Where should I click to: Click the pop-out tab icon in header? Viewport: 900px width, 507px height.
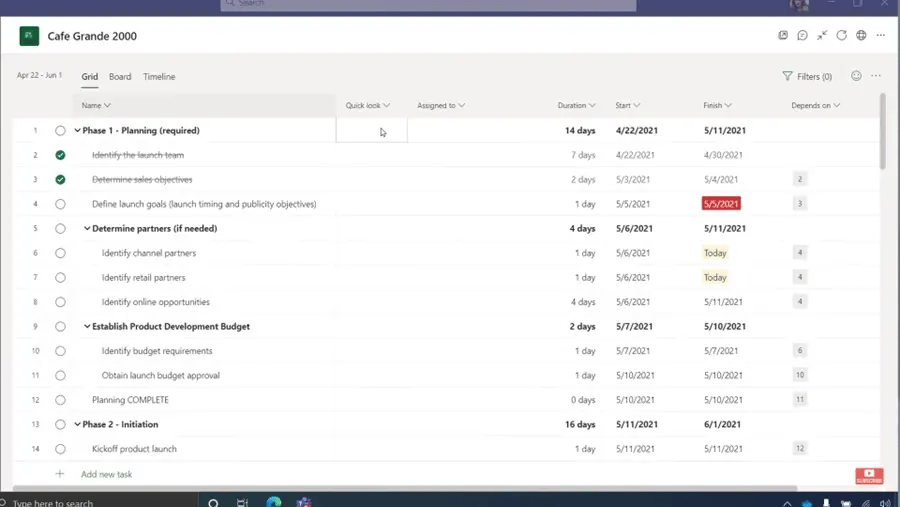pos(783,36)
